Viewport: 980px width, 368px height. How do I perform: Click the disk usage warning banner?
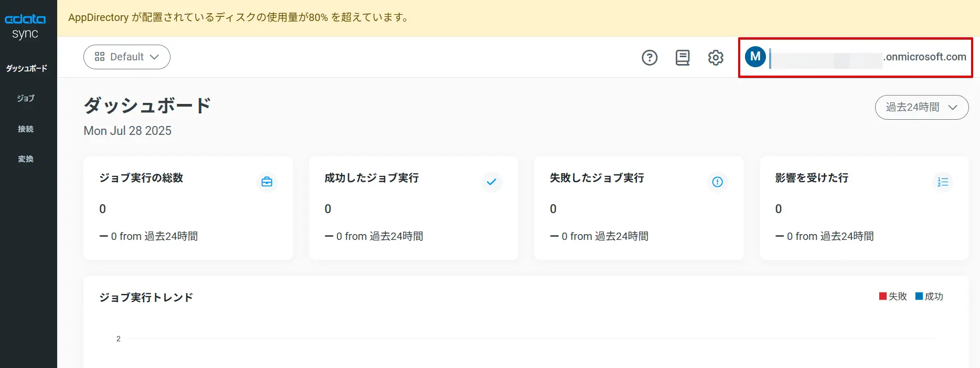pos(238,17)
